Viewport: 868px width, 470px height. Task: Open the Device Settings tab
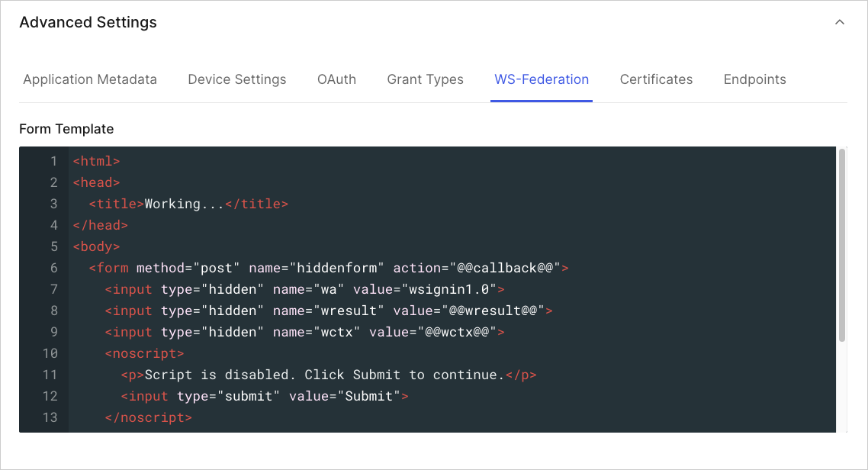236,79
